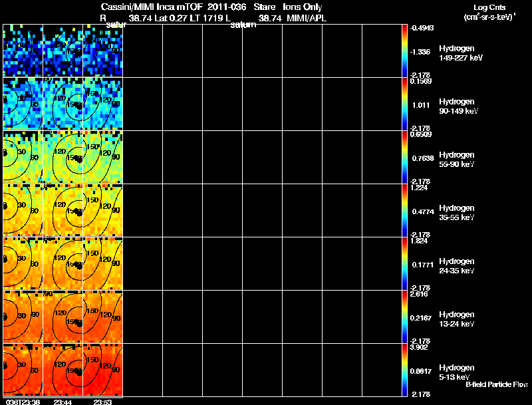The width and height of the screenshot is (532, 405).
Task: Click the 23:53 time label below the images
Action: [x=102, y=402]
